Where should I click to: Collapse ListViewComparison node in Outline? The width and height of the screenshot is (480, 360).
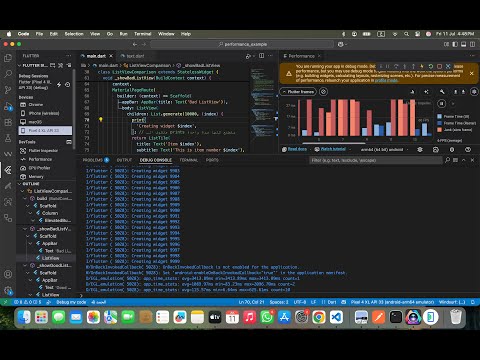(x=22, y=191)
